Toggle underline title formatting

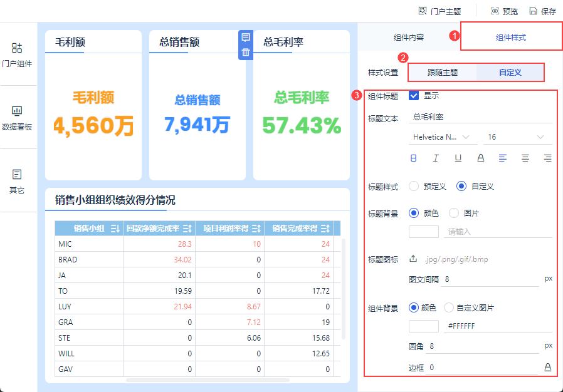pyautogui.click(x=458, y=158)
